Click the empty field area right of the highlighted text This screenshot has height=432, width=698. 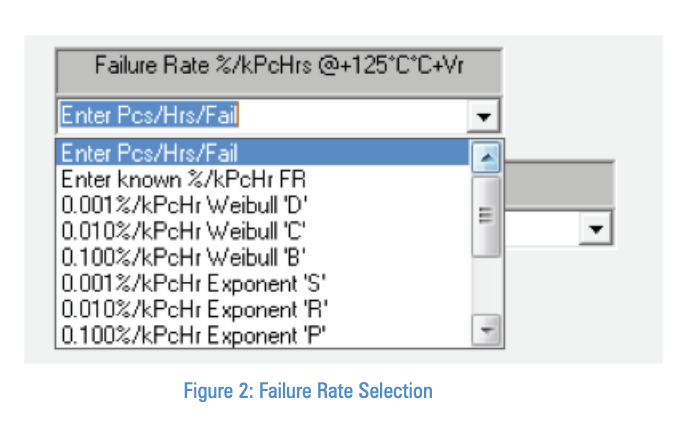click(x=353, y=116)
